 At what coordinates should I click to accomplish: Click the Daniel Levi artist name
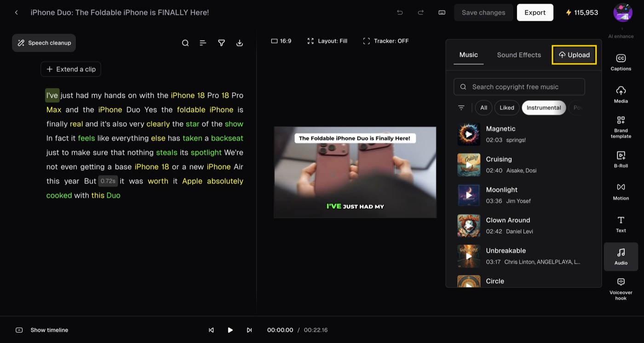pos(519,232)
